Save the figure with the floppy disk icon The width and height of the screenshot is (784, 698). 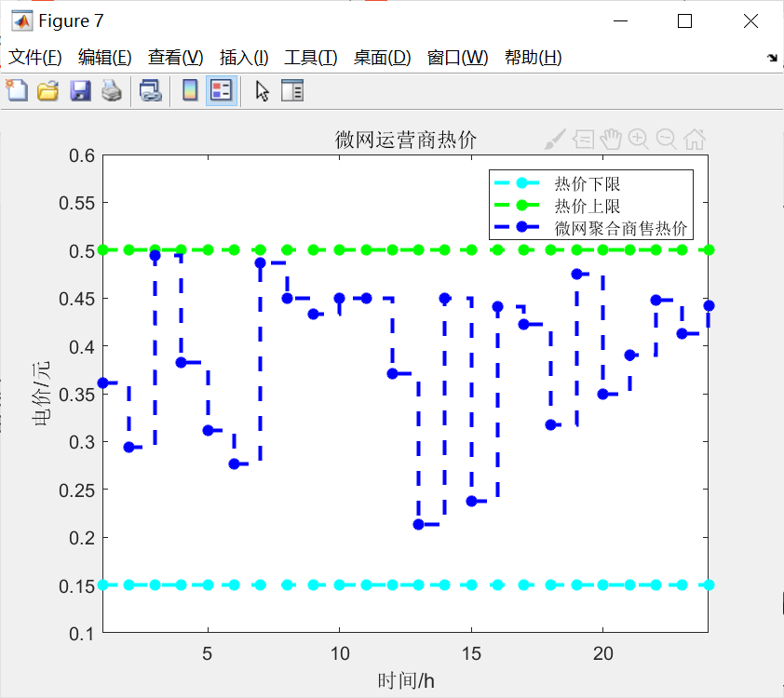(80, 91)
